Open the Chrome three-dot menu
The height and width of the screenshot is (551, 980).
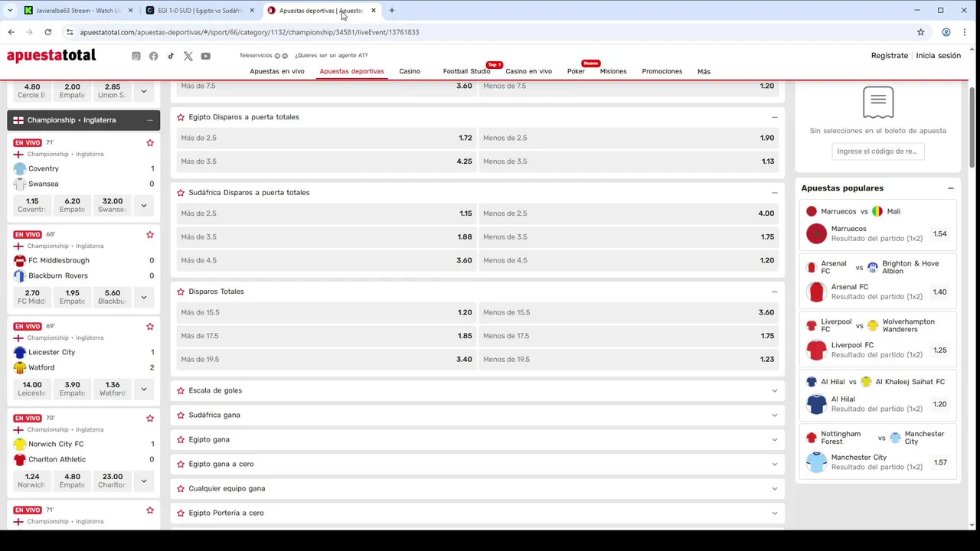click(x=965, y=32)
